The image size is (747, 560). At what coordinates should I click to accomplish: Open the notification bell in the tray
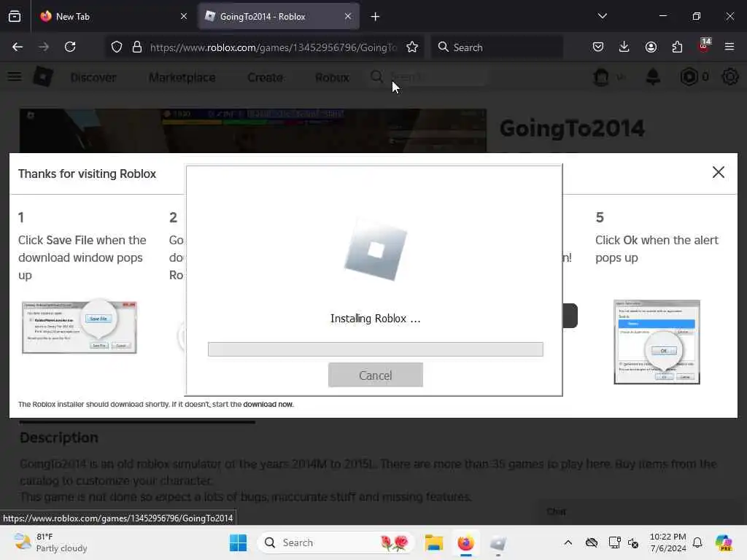point(697,542)
